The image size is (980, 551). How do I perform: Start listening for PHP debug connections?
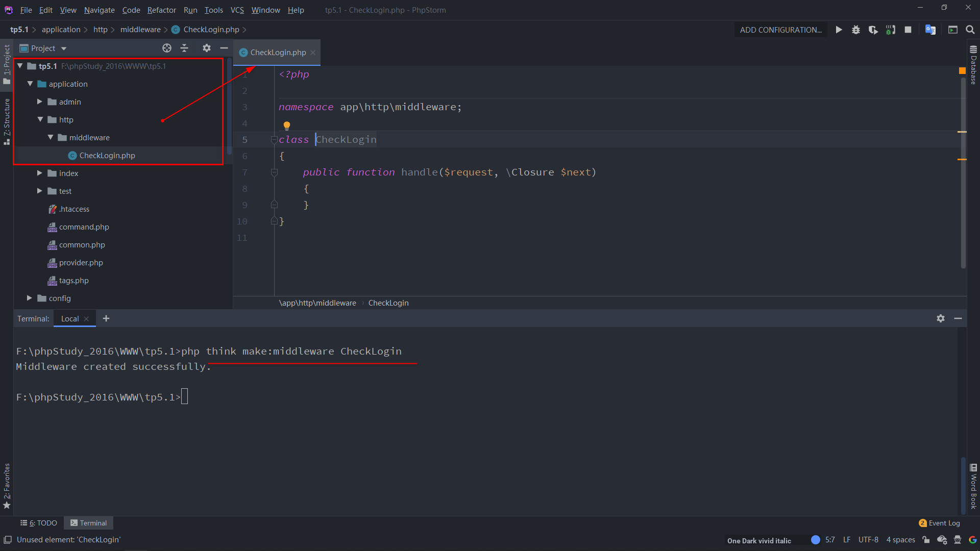(x=891, y=30)
